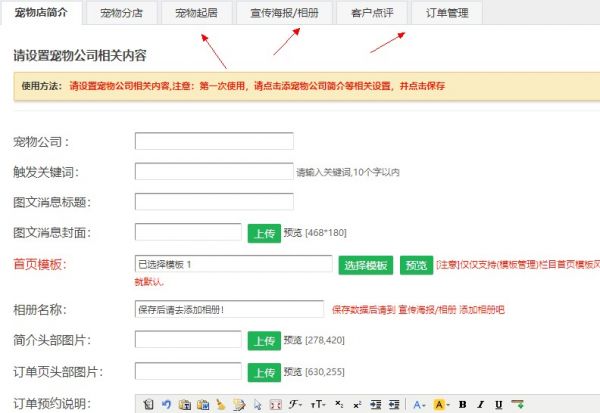600x413 pixels.
Task: Focus the 订单页头部图片 path field
Action: pos(188,371)
